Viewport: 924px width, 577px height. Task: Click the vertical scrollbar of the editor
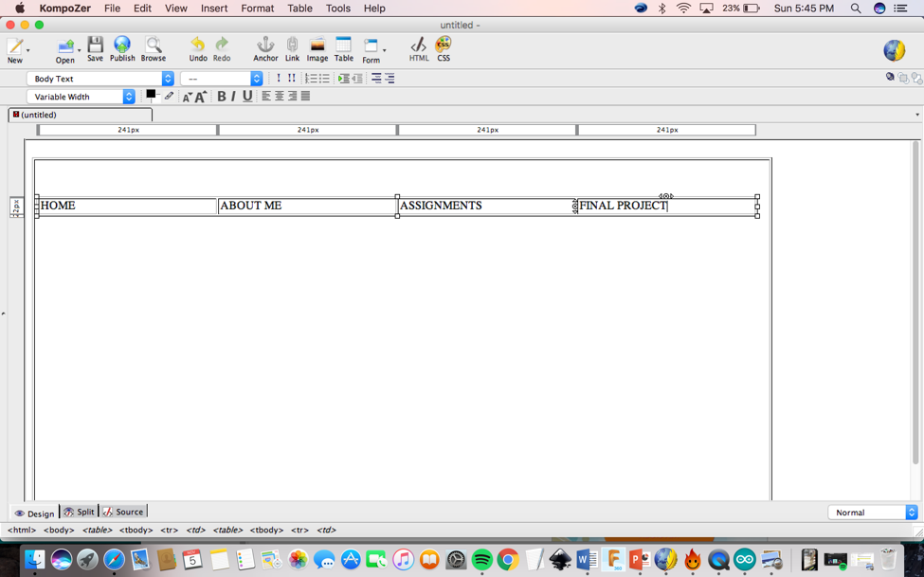tap(915, 301)
